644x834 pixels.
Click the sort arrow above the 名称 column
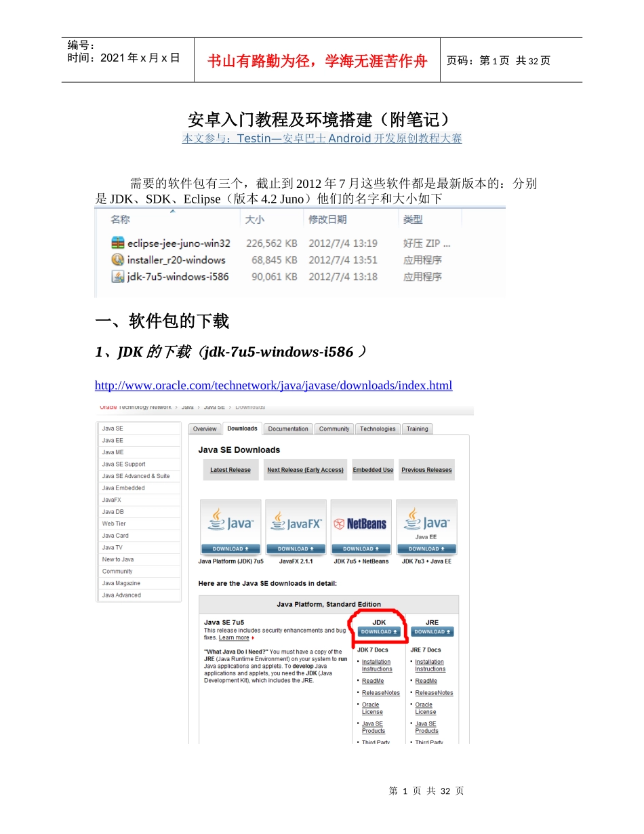(172, 211)
